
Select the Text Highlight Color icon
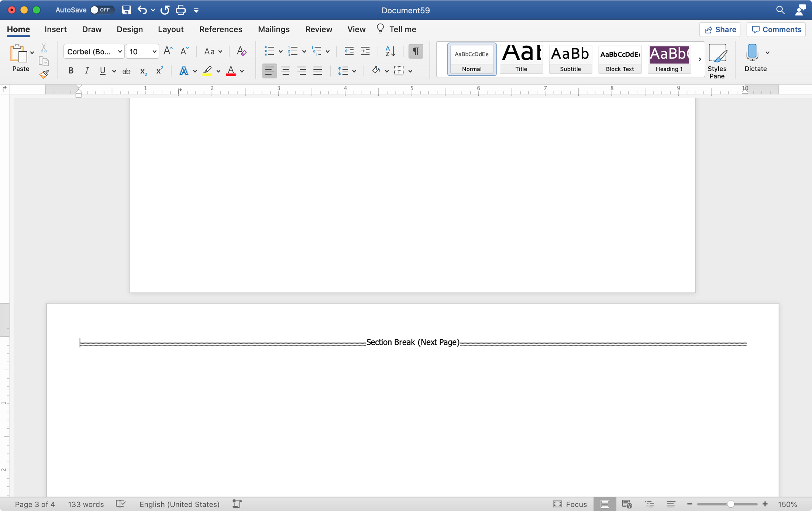pyautogui.click(x=208, y=71)
